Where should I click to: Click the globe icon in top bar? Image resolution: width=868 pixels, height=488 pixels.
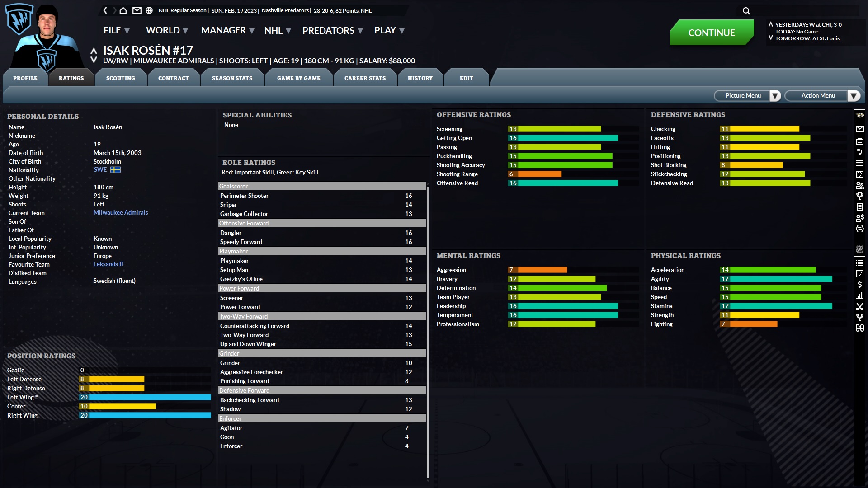point(149,10)
